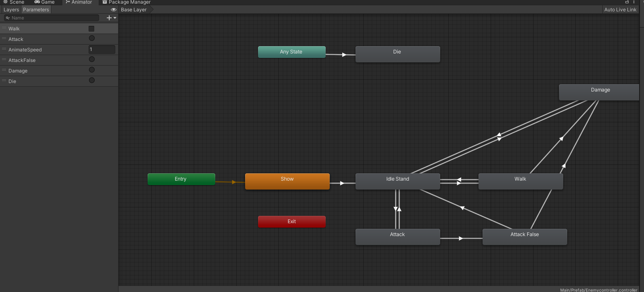
Task: Grab the Walk parameter reorder handle
Action: pyautogui.click(x=4, y=28)
